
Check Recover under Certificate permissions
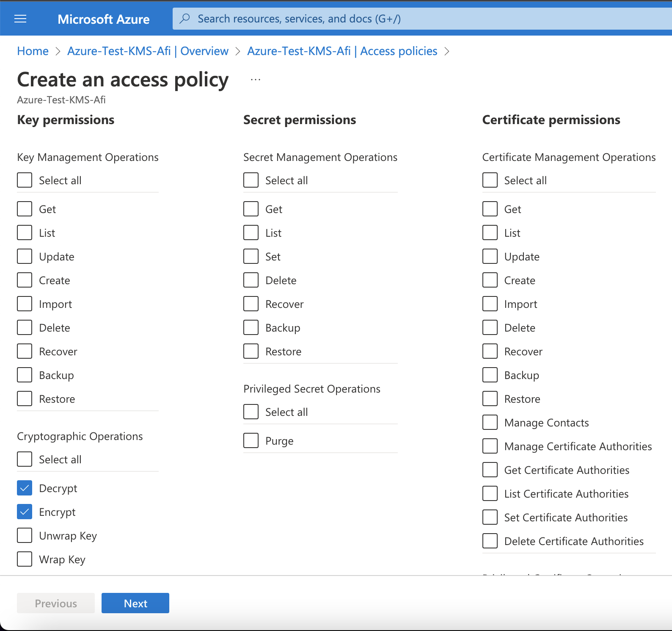(x=490, y=351)
